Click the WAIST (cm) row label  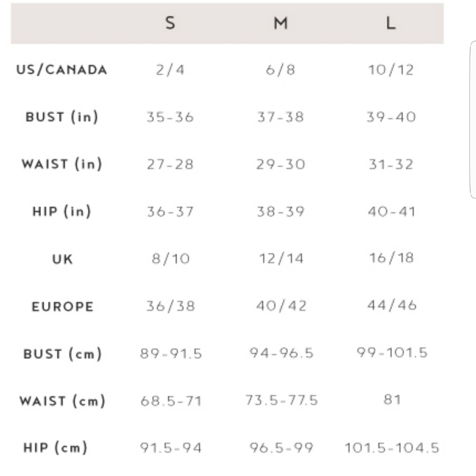tap(62, 401)
